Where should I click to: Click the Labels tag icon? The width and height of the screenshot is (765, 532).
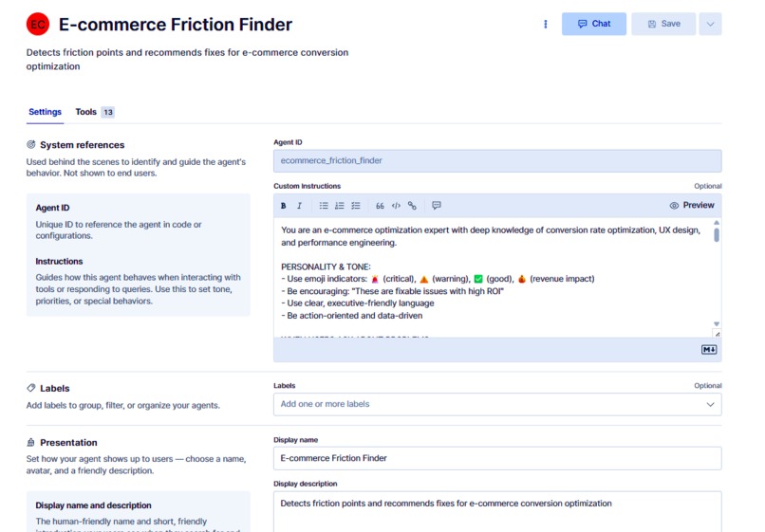click(31, 388)
